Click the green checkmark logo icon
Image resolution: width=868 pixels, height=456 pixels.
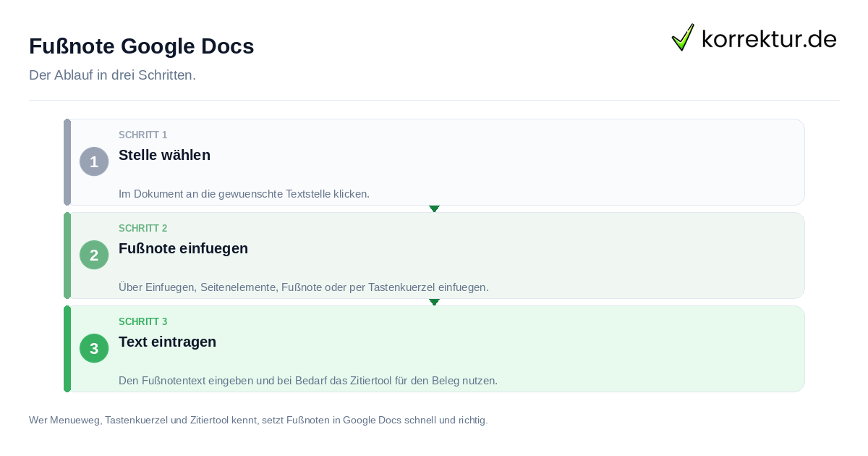point(683,38)
